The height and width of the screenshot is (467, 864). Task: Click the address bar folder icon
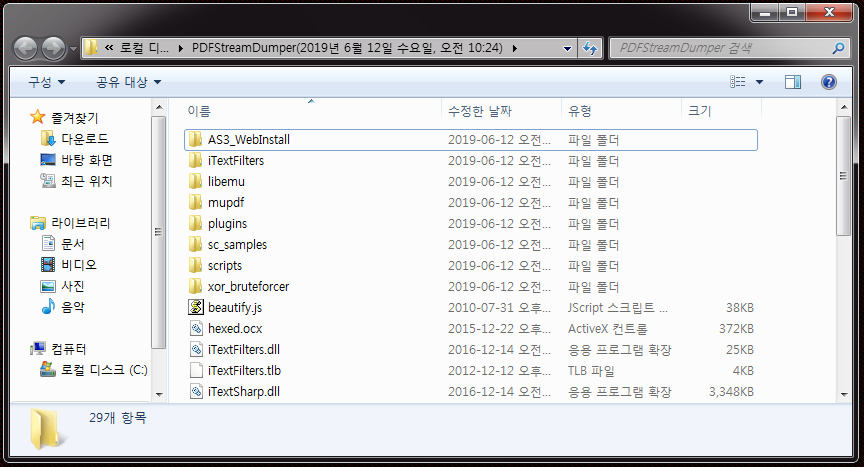click(91, 48)
